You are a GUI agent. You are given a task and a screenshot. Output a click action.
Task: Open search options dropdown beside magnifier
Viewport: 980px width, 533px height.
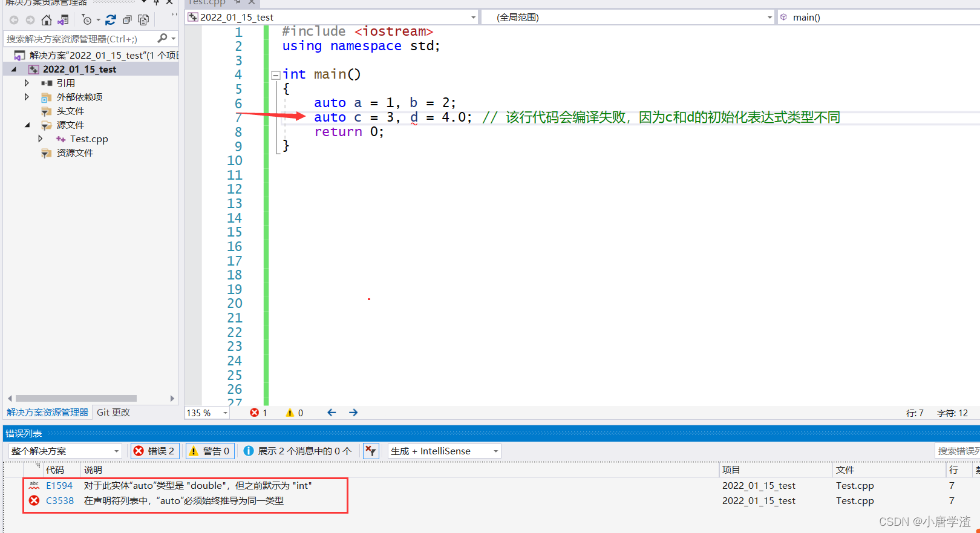click(174, 39)
